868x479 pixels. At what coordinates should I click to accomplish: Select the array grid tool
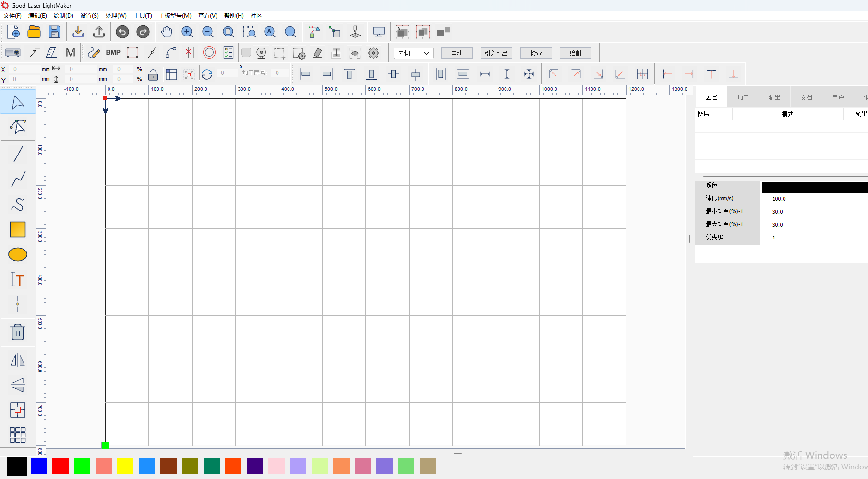click(x=18, y=435)
